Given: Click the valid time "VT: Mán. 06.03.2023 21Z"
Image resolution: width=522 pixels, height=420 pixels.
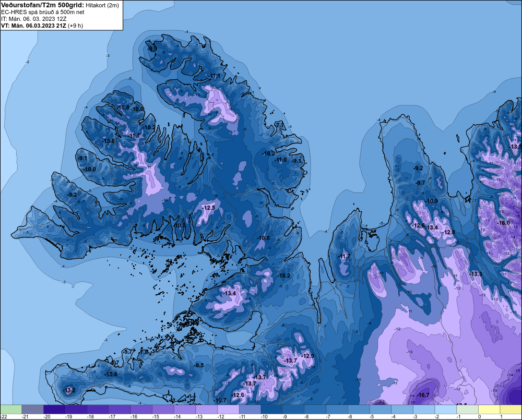Looking at the screenshot, I should pos(33,26).
